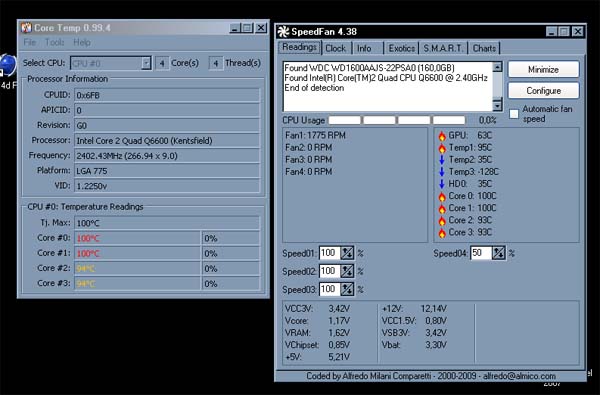Viewport: 600px width, 395px height.
Task: Click the Core #1 load percentage cell
Action: coord(231,254)
